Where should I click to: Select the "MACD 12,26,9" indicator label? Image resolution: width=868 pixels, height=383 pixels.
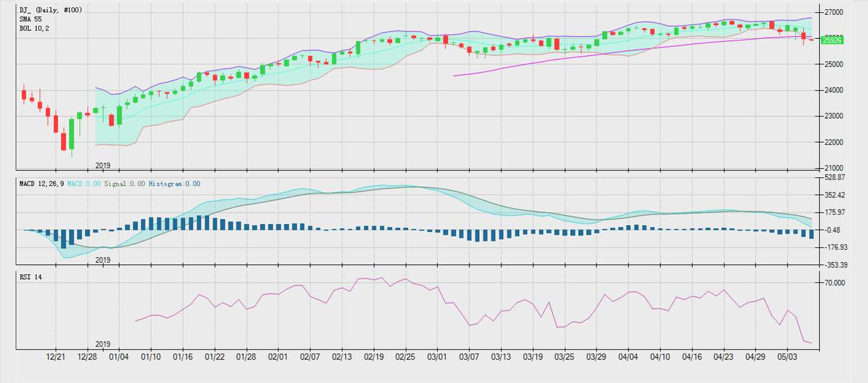(42, 184)
